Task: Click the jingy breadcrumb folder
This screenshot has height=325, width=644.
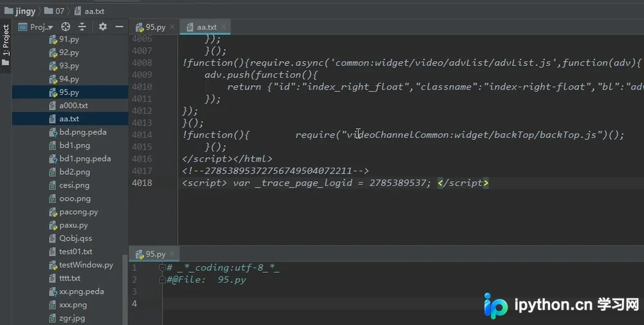Action: 20,11
